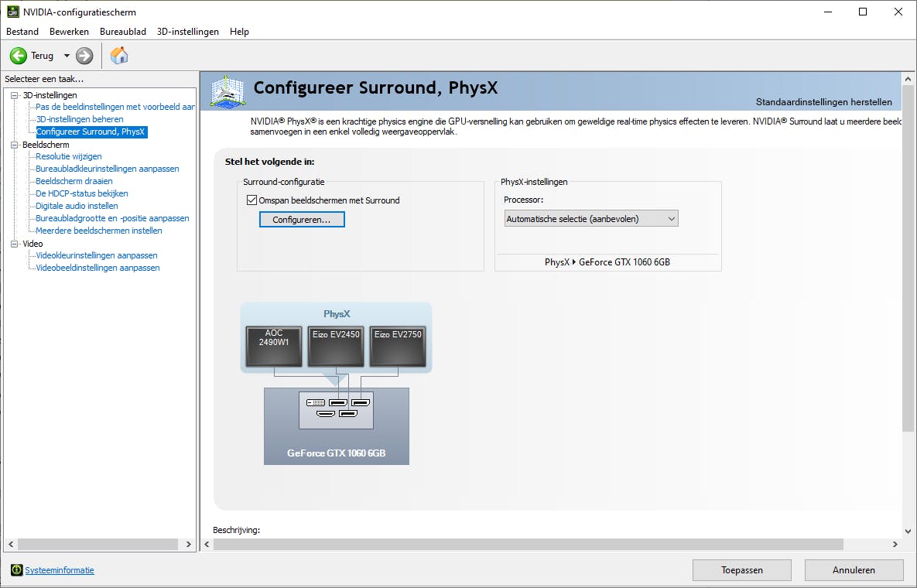Screen dimensions: 917x588
Task: Maximize the NVIDIA-configuratiescherm window
Action: pos(863,12)
